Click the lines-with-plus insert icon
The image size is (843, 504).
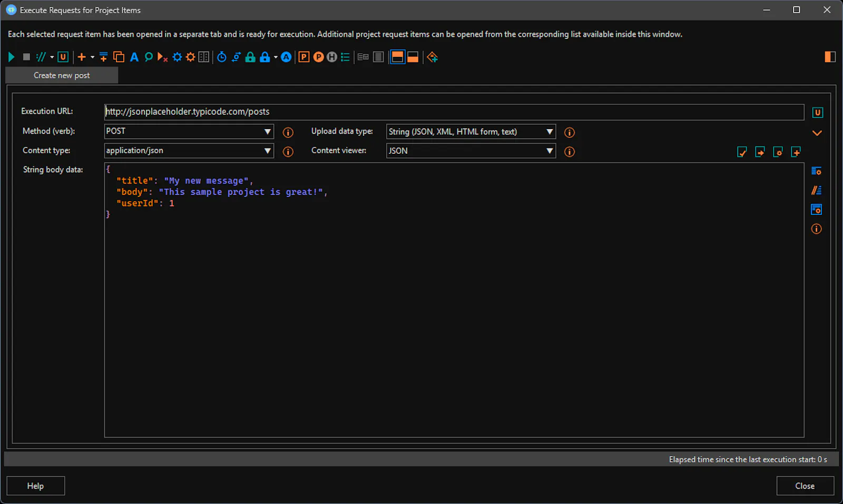[103, 57]
